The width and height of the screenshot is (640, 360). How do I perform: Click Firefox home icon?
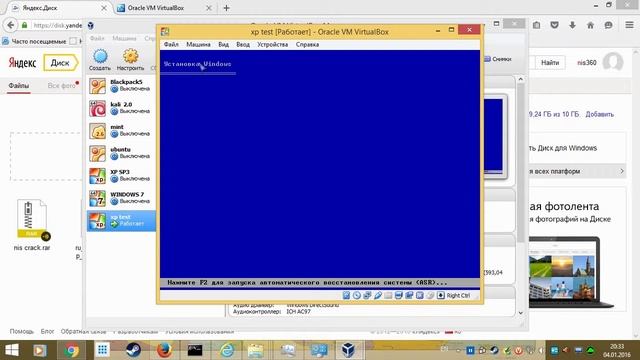click(x=590, y=25)
